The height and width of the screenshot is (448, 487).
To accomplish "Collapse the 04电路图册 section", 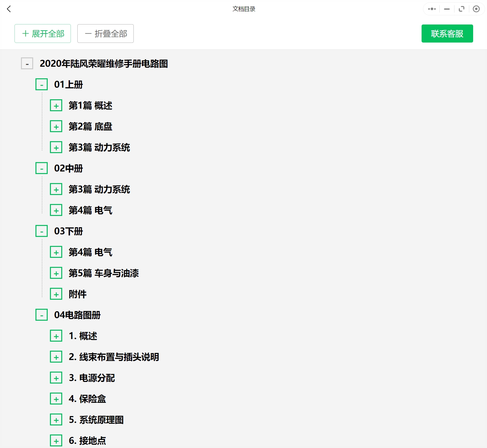I will [41, 315].
